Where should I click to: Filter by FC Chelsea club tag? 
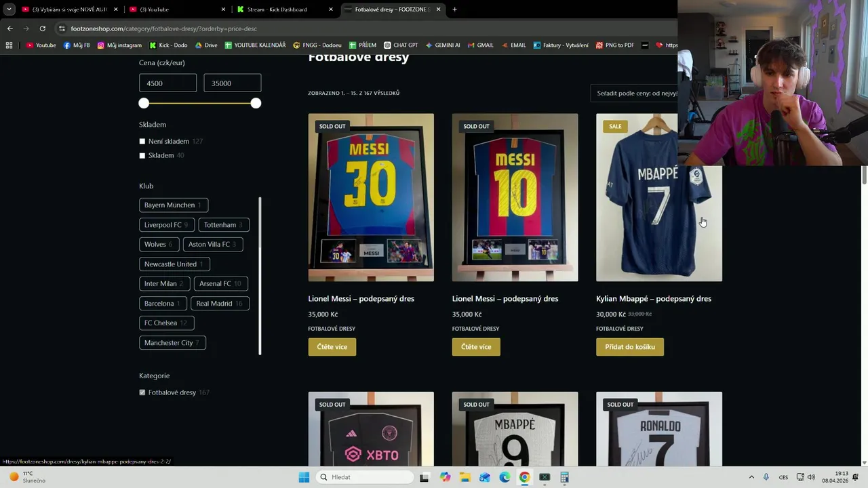[x=167, y=323]
